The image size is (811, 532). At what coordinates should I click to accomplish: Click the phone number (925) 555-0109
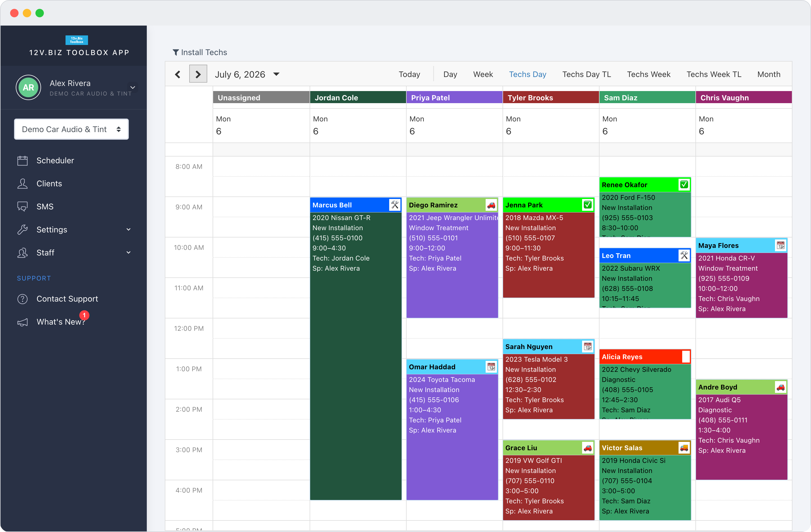(724, 278)
